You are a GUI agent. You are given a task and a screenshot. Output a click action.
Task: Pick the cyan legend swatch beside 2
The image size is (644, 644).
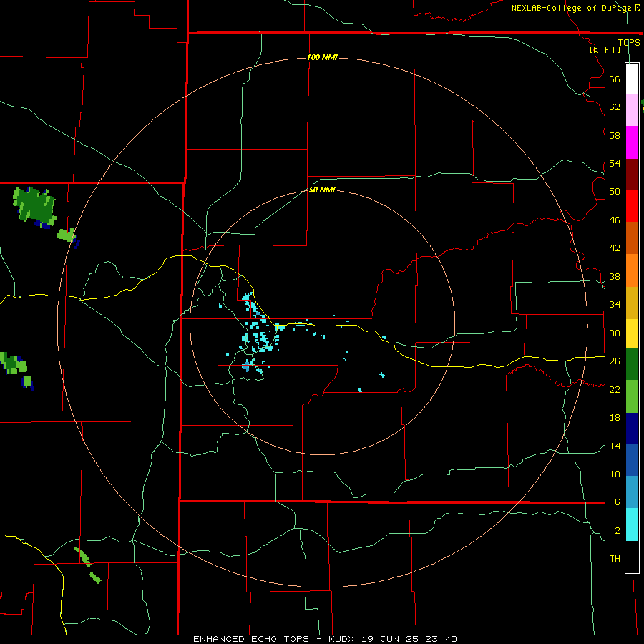632,525
